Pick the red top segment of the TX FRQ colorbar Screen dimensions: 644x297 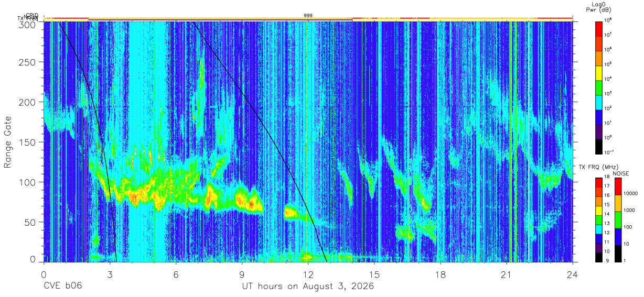click(599, 182)
